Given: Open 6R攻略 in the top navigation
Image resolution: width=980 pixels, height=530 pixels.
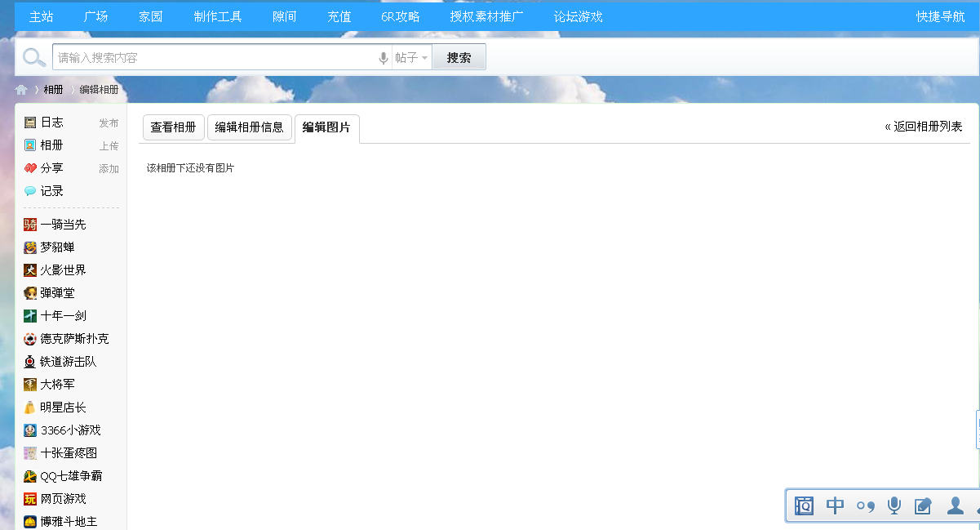Looking at the screenshot, I should click(401, 16).
